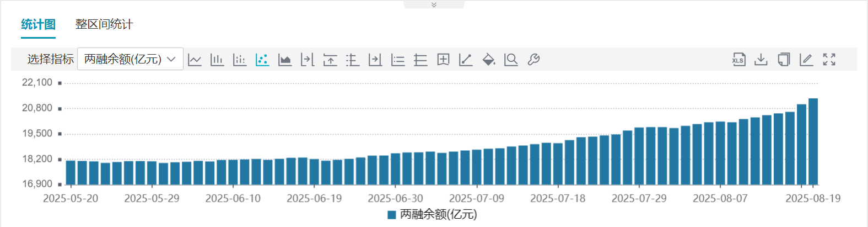Open the 统计图 tab

[38, 24]
